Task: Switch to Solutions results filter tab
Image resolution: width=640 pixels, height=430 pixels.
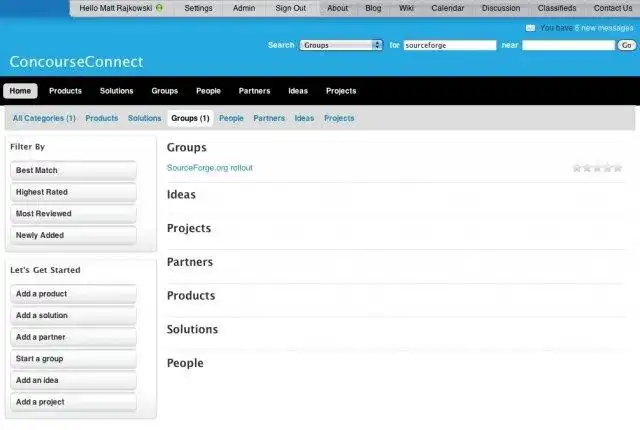Action: pyautogui.click(x=144, y=118)
